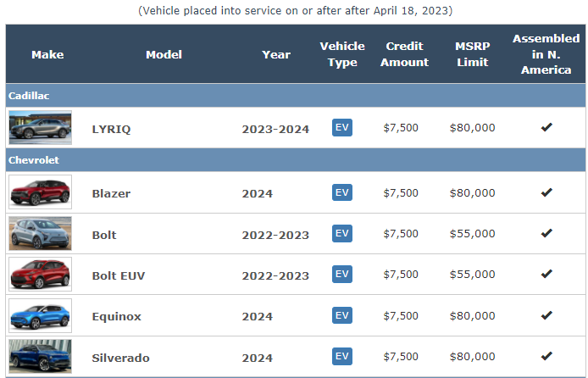Screen dimensions: 588x378
Task: Click the EV badge in the Blazer row
Action: pos(342,192)
